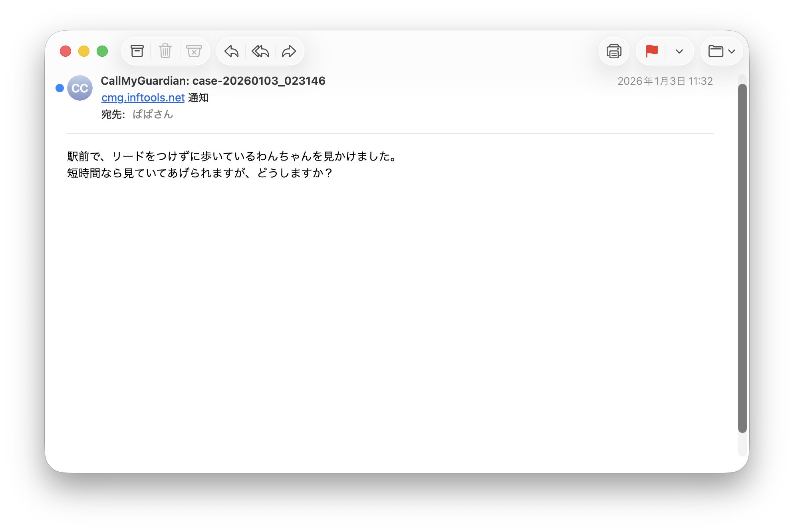794x532 pixels.
Task: Click the CallMyGuardian subject line
Action: (x=213, y=81)
